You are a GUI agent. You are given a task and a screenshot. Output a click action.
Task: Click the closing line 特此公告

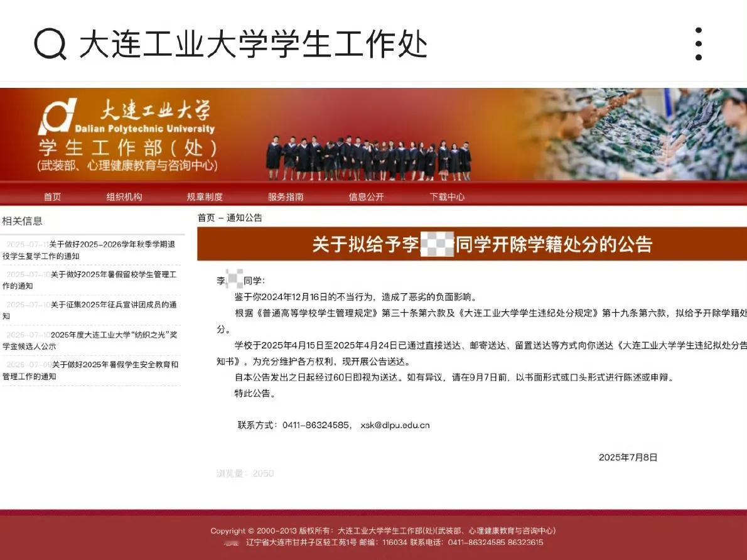pyautogui.click(x=255, y=393)
